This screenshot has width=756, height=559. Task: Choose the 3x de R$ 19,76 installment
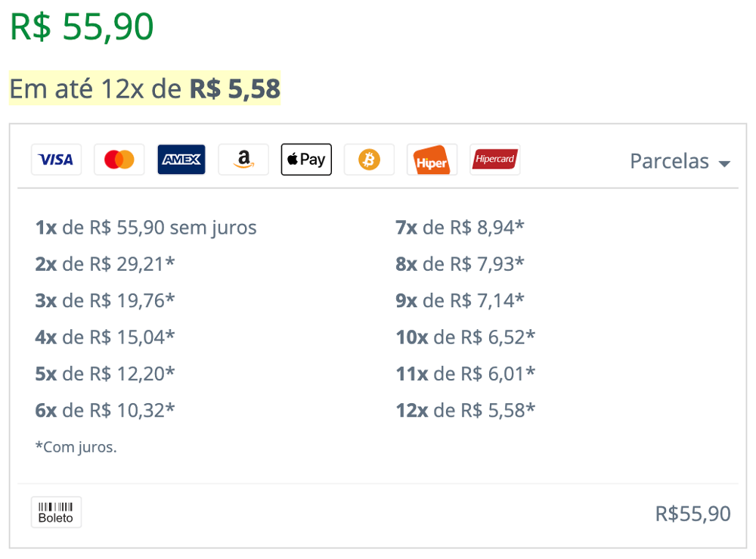104,300
